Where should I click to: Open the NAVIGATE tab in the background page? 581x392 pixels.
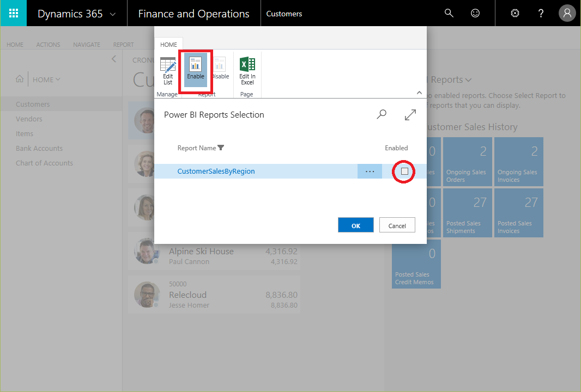point(86,45)
